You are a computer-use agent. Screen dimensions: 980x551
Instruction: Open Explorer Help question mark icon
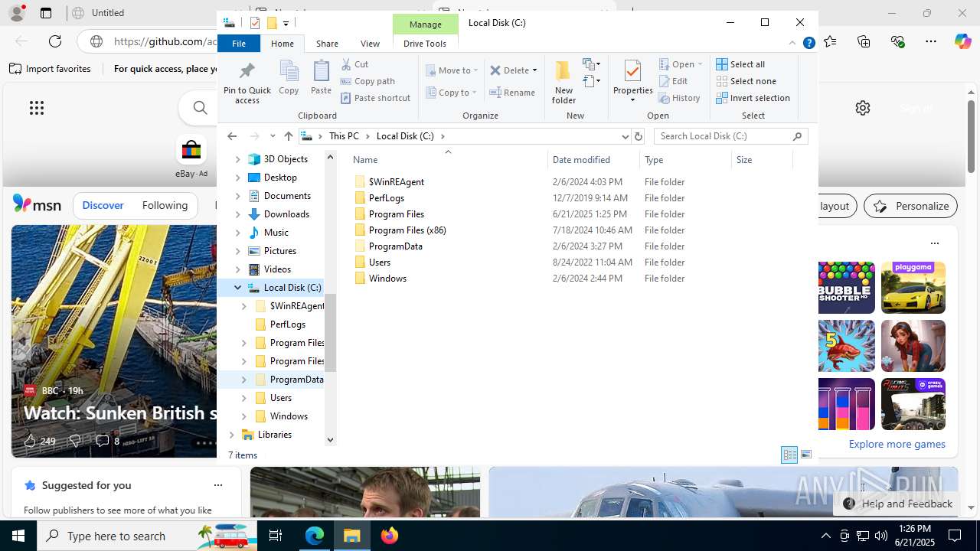pos(808,44)
